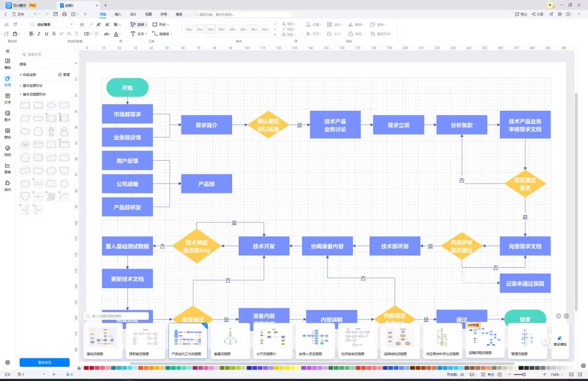
Task: Underline the selected text
Action: (x=46, y=34)
